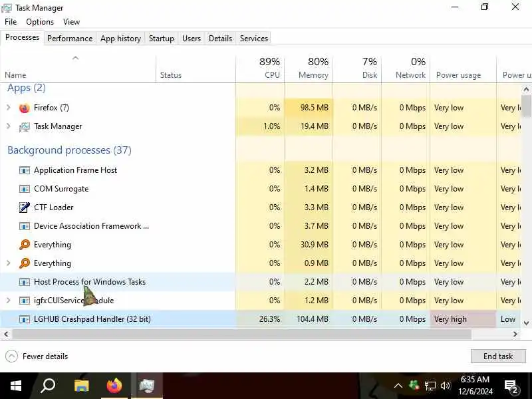Viewport: 532px width, 399px height.
Task: Click the horizontal scrollbar right arrow
Action: pyautogui.click(x=515, y=334)
